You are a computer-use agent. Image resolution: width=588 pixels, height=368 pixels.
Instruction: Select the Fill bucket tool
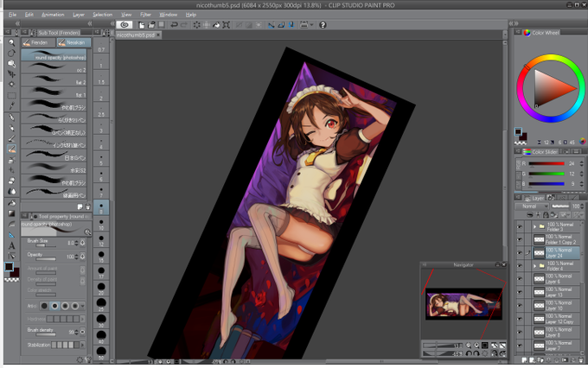11,203
